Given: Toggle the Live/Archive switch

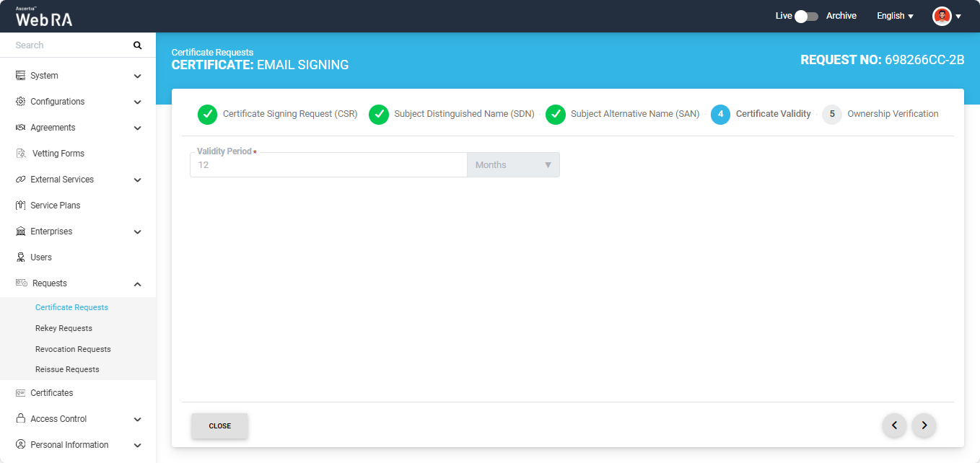Looking at the screenshot, I should (806, 16).
